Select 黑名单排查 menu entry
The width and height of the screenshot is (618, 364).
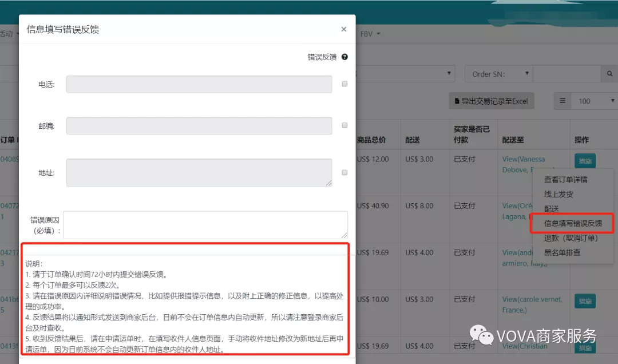[x=562, y=252]
